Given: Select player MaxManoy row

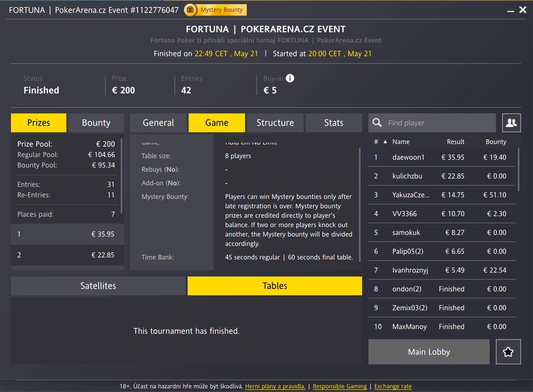Looking at the screenshot, I should coord(442,327).
